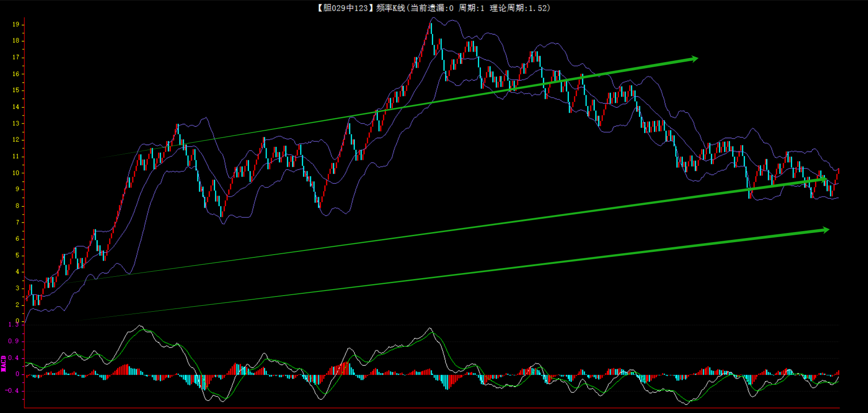
Task: Click the candle peak near level 13
Action: (x=177, y=125)
